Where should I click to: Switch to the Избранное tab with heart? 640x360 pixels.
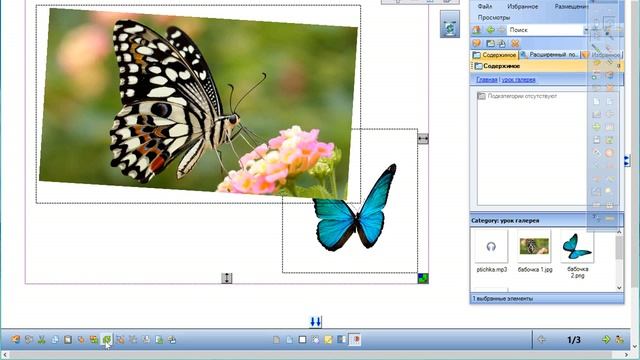click(x=602, y=55)
